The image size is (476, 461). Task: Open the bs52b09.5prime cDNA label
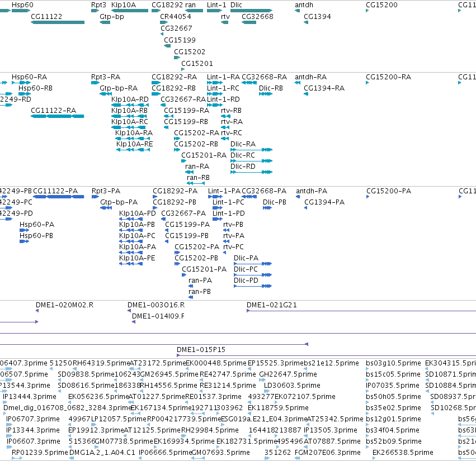[x=394, y=441]
